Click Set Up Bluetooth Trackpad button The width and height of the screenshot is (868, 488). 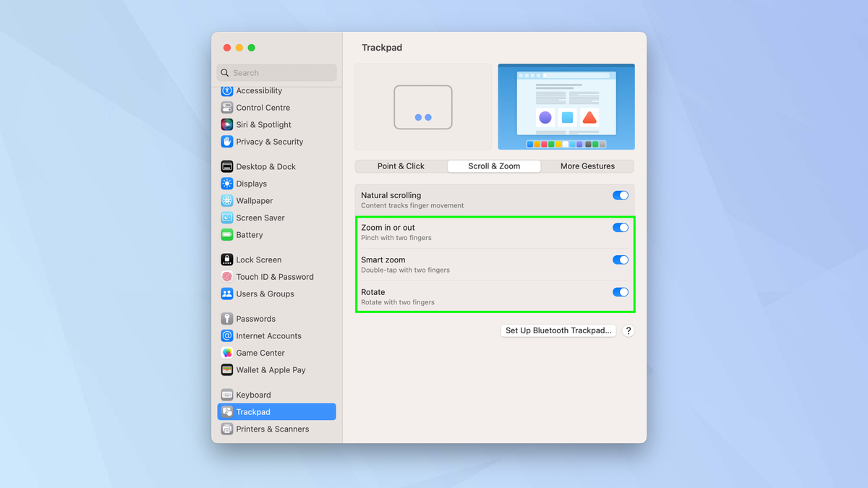(x=558, y=330)
